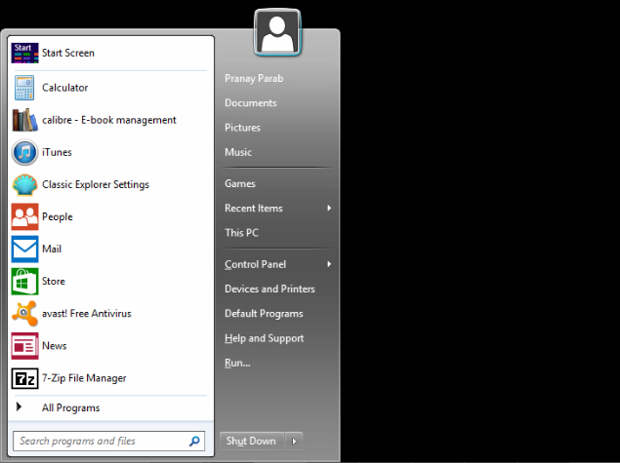Select the Start Screen label
The width and height of the screenshot is (620, 463).
[x=68, y=53]
